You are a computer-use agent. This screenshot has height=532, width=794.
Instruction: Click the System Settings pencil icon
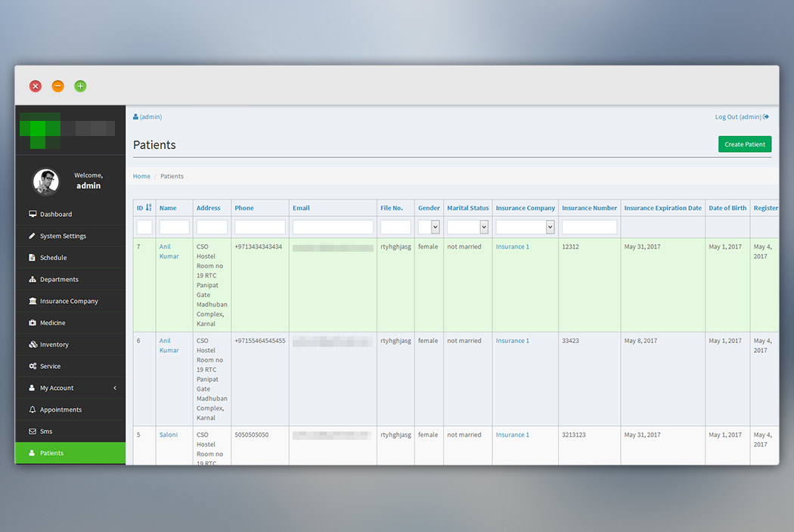[33, 235]
